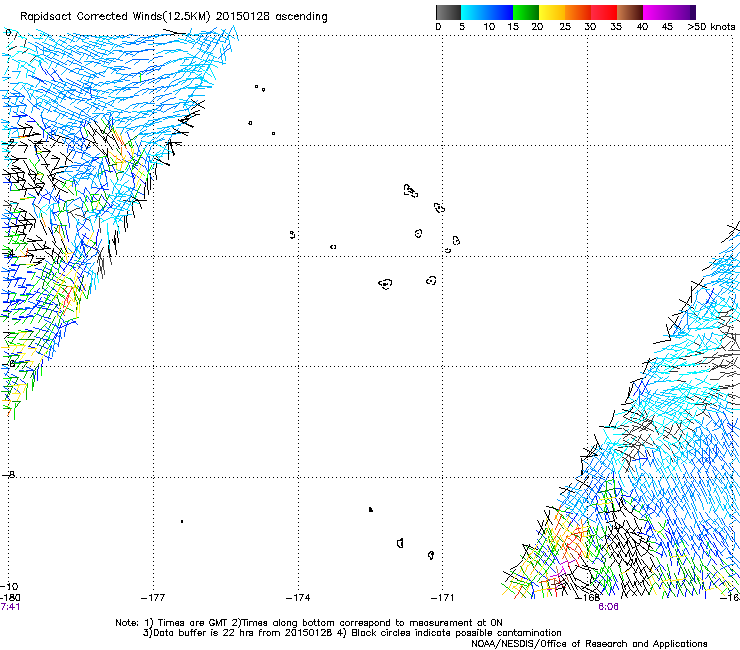Viewport: 740px width, 650px height.
Task: Click the "15" legend scale label
Action: coord(513,27)
